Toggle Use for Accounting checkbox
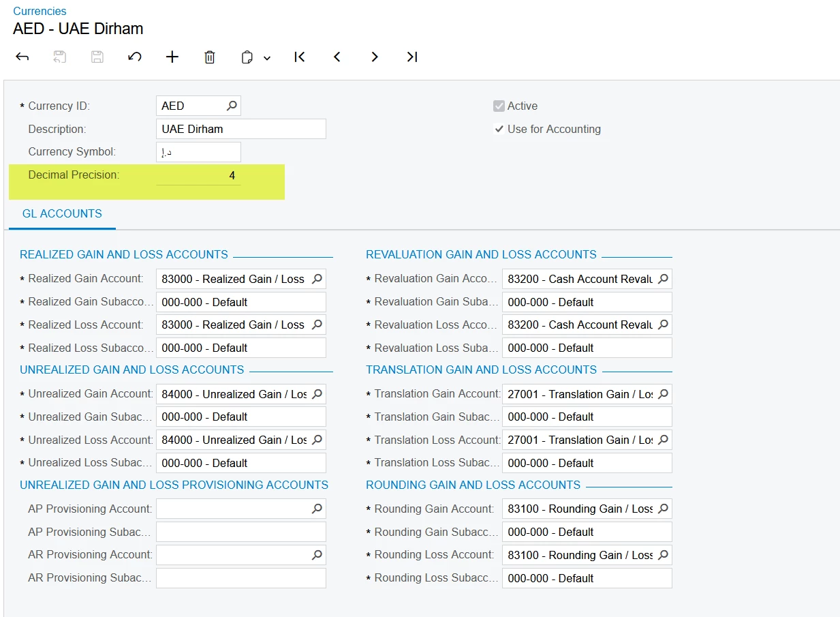Image resolution: width=840 pixels, height=617 pixels. click(x=499, y=129)
